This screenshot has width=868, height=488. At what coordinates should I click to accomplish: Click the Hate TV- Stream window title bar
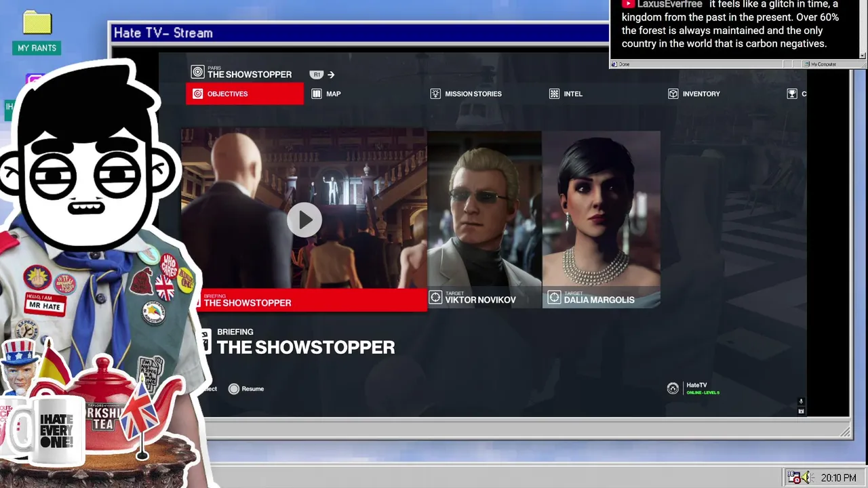click(x=359, y=33)
